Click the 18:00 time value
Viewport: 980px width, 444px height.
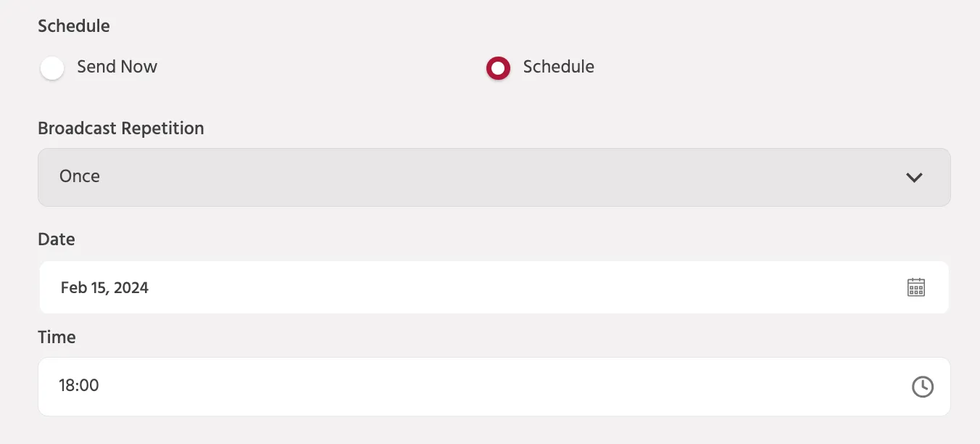pos(79,385)
